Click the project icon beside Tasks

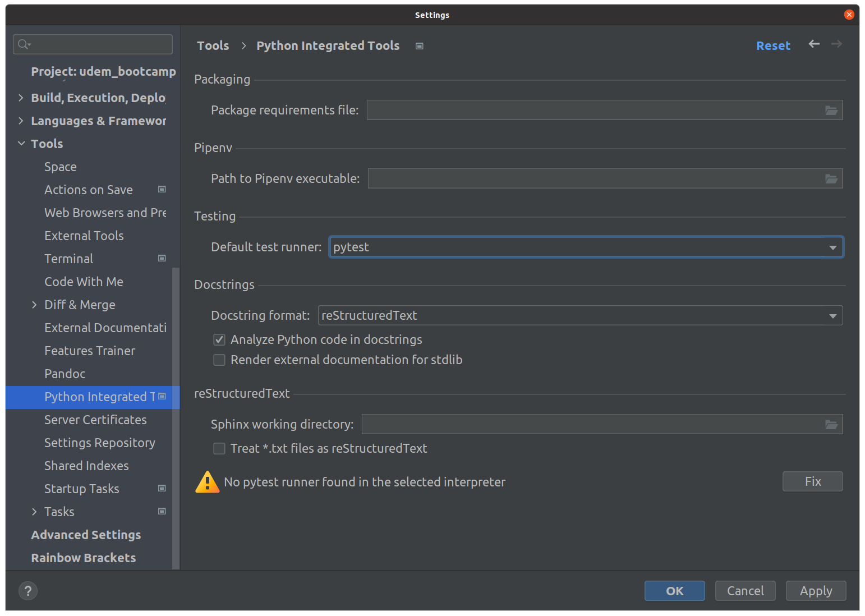(162, 512)
